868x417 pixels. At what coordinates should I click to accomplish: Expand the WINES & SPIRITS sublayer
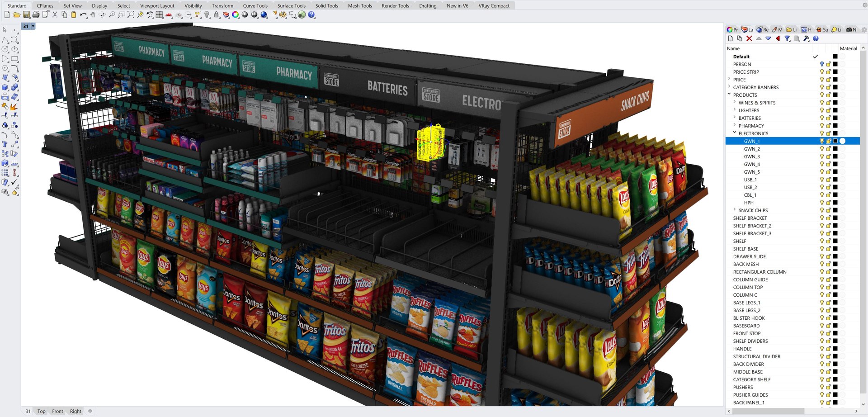pyautogui.click(x=735, y=102)
